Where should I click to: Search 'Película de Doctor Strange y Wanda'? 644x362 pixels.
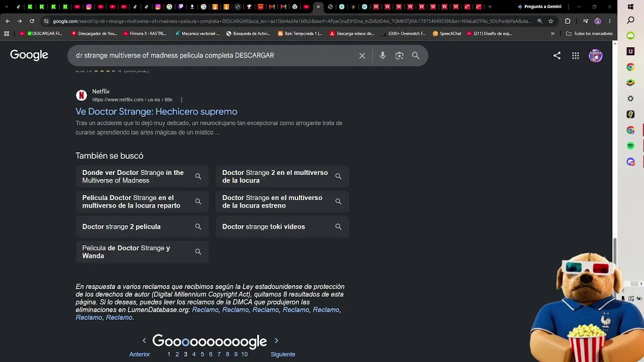[142, 252]
